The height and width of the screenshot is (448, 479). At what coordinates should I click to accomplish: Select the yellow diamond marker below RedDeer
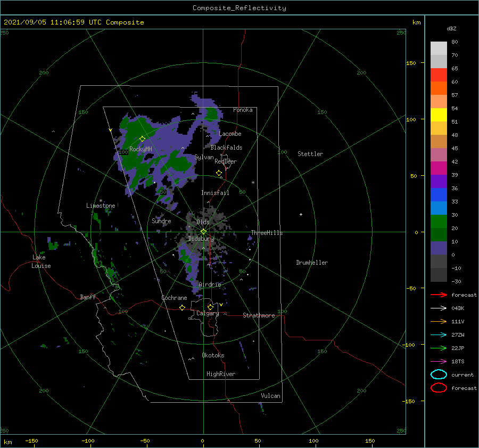[219, 173]
